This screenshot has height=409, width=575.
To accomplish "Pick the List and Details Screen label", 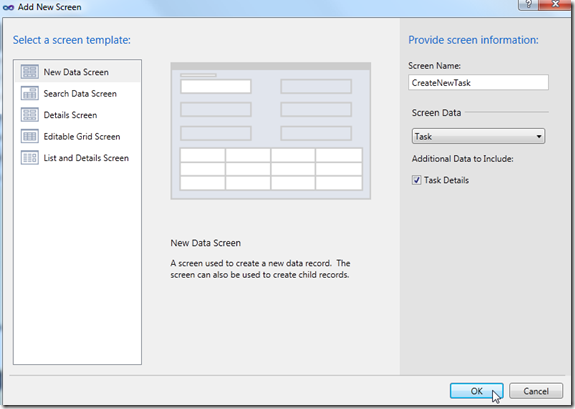I will click(86, 158).
